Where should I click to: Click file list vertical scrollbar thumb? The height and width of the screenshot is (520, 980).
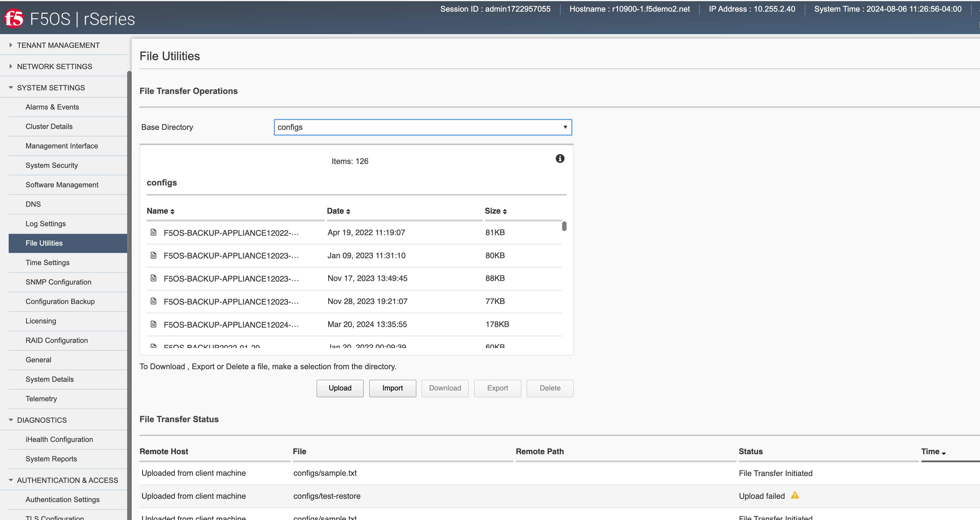point(564,226)
